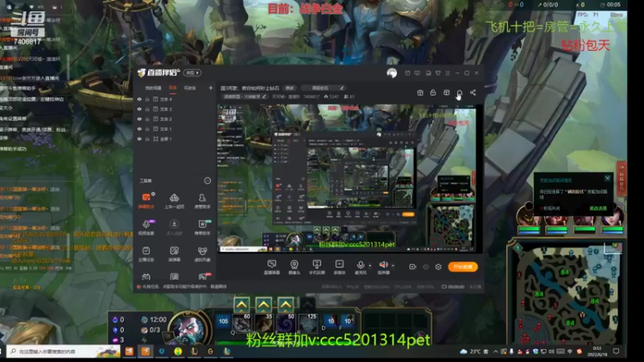Open the mode pill next to 直播伴侣 logo
Viewport: 644px width, 362px height.
(x=192, y=72)
